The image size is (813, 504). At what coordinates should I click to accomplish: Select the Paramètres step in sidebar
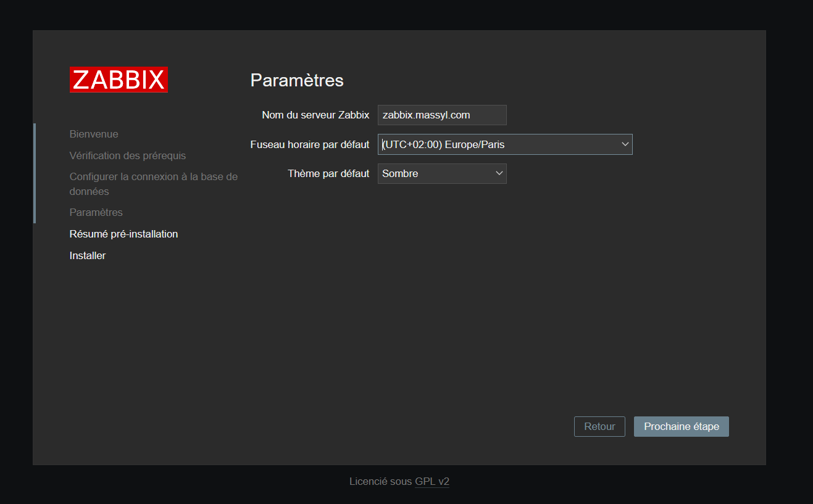click(96, 212)
